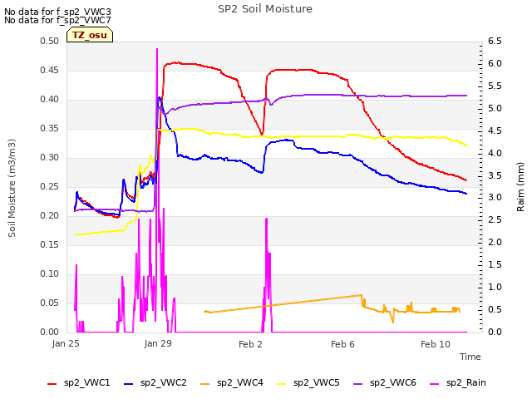Click the 5.0 right axis tick label

coord(495,108)
